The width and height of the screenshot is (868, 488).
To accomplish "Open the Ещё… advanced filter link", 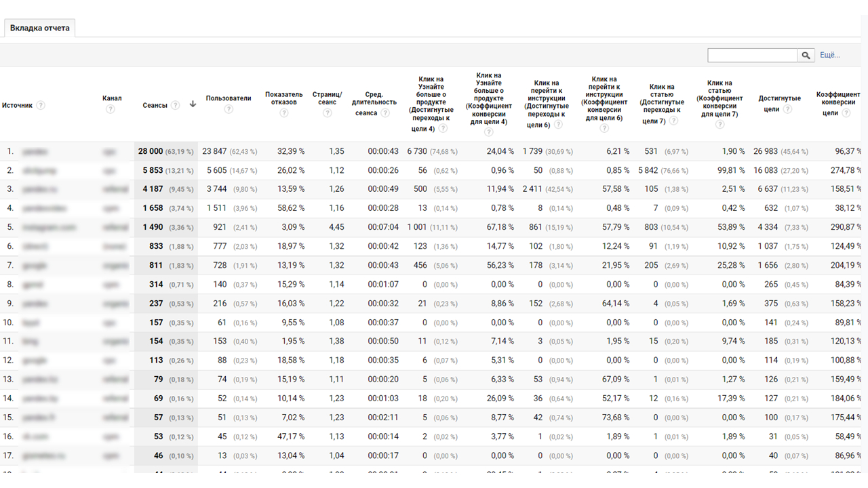I will coord(829,56).
